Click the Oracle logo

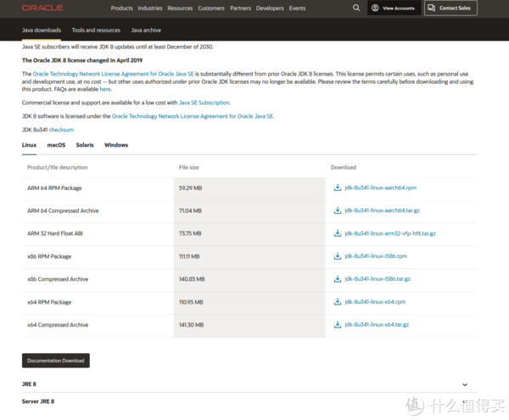(42, 8)
